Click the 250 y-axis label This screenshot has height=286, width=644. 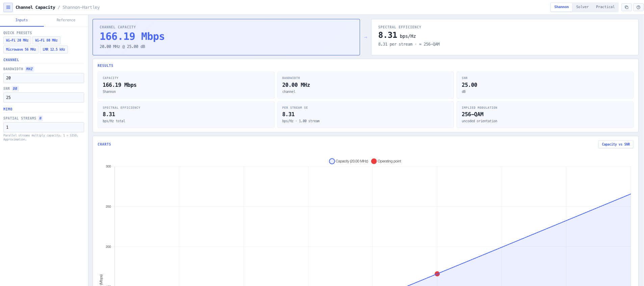pos(108,207)
